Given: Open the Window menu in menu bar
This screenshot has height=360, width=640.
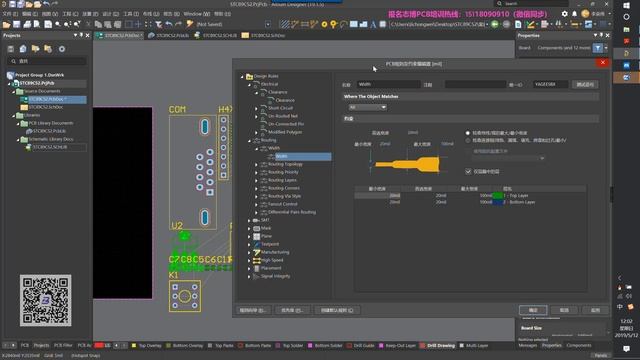Looking at the screenshot, I should [197, 14].
